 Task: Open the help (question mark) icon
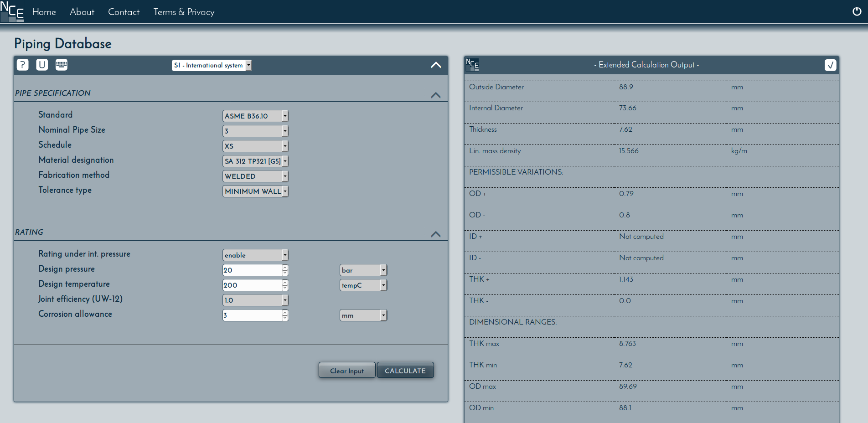[x=23, y=65]
